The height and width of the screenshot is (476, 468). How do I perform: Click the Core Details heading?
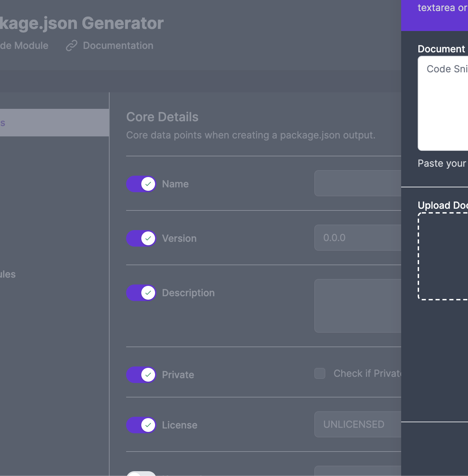click(x=162, y=117)
